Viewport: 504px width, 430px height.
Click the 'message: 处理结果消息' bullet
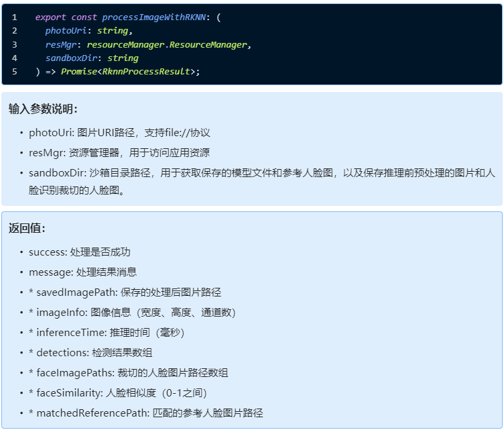pos(83,272)
